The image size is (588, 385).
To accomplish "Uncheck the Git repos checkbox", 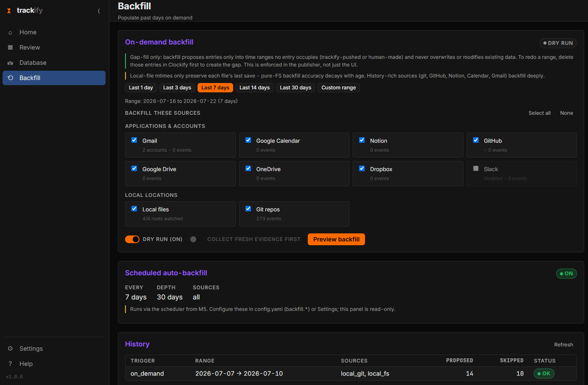I will pyautogui.click(x=248, y=209).
